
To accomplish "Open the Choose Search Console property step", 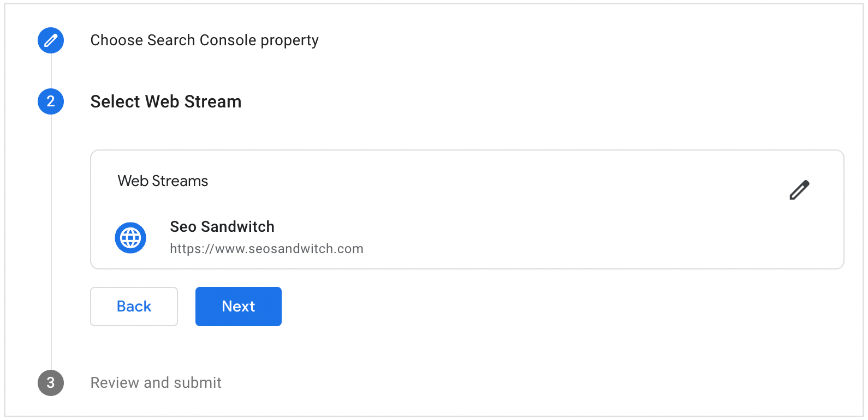I will (204, 40).
